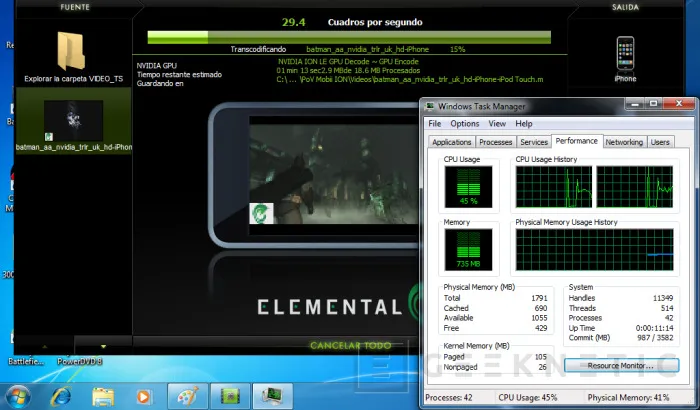The height and width of the screenshot is (410, 700).
Task: Select the batman_aa_nvidia trailer source thumbnail
Action: click(x=74, y=121)
